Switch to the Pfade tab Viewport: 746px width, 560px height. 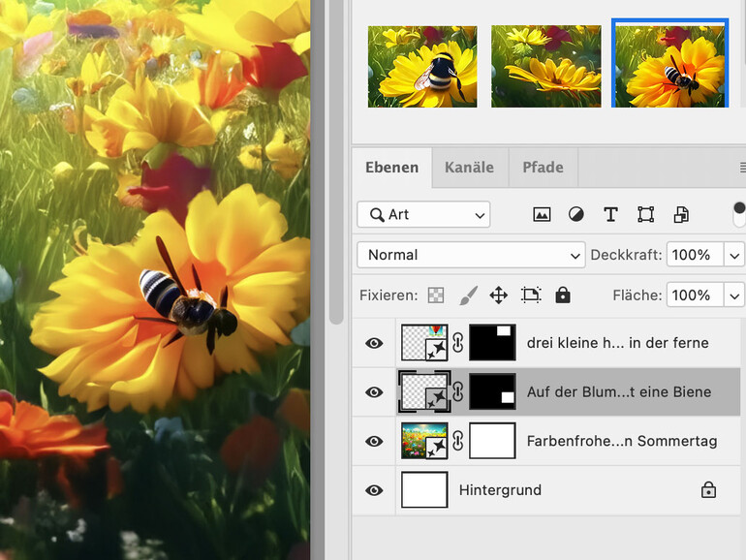(x=543, y=167)
